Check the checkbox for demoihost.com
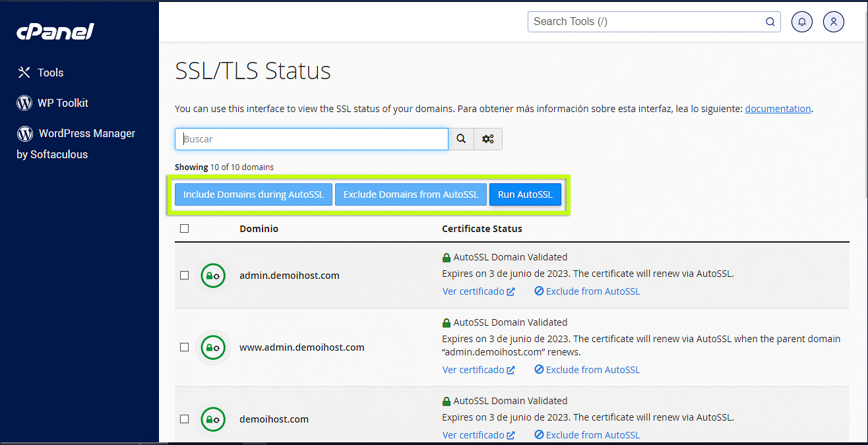The image size is (868, 445). coord(184,419)
